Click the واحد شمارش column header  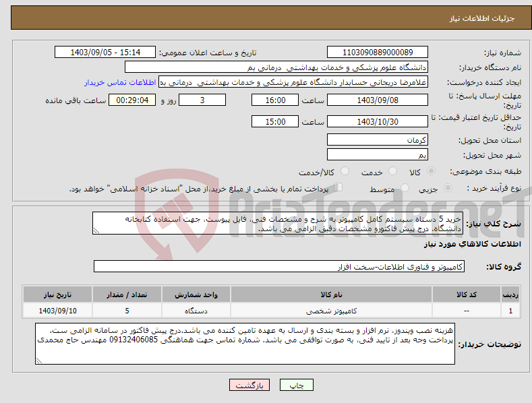(196, 294)
